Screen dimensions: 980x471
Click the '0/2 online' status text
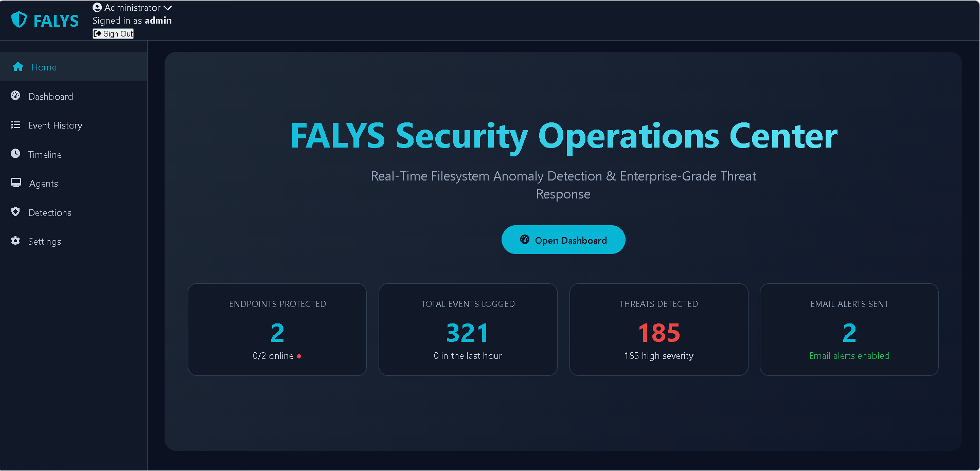[x=273, y=356]
